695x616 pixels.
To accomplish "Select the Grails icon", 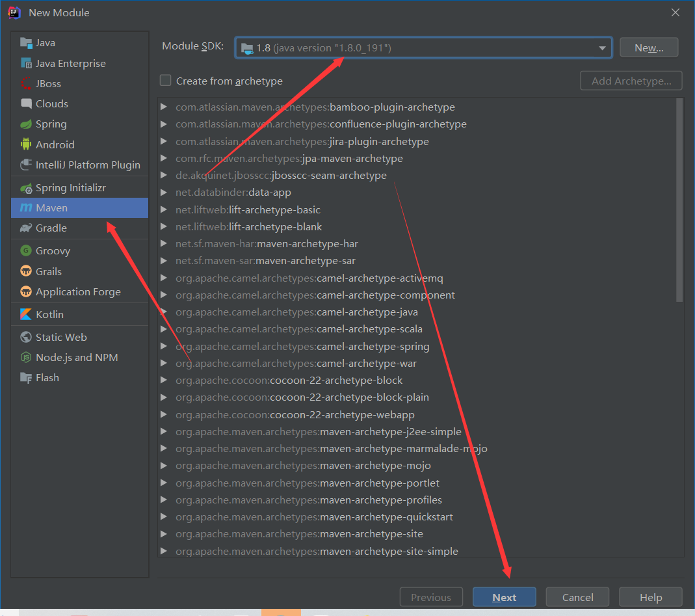I will (x=26, y=271).
